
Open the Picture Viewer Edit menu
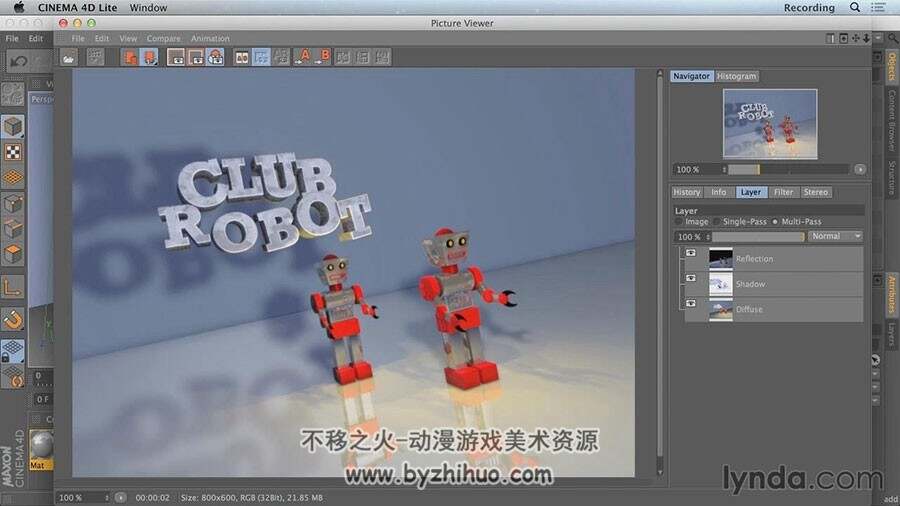click(102, 38)
